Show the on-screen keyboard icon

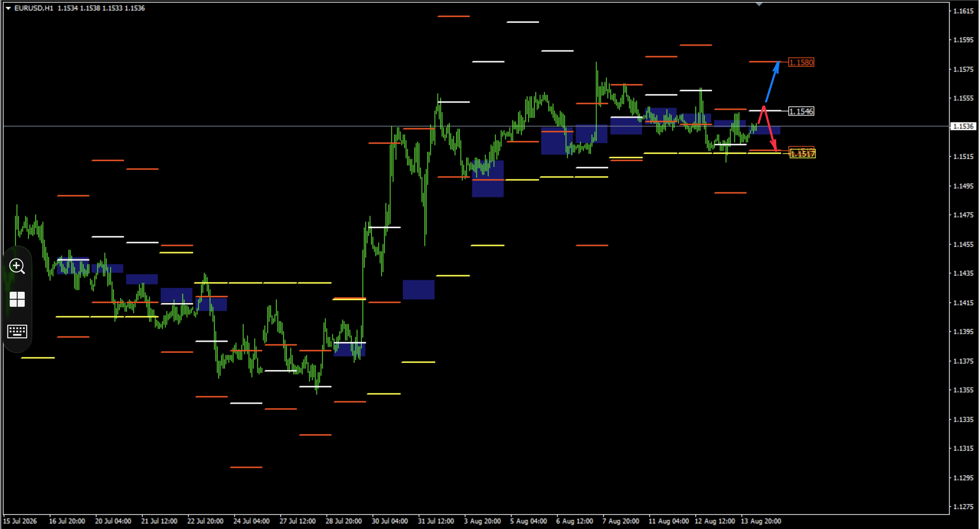[17, 332]
